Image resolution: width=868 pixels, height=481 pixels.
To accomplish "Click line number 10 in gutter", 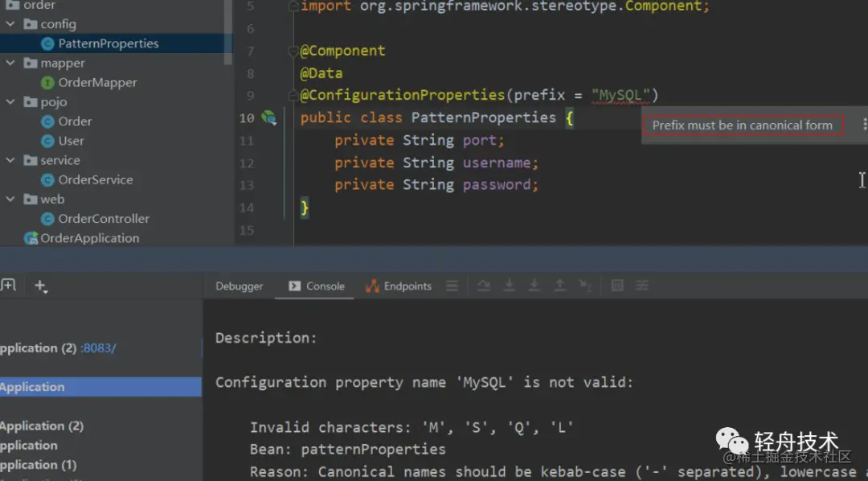I will pos(247,118).
